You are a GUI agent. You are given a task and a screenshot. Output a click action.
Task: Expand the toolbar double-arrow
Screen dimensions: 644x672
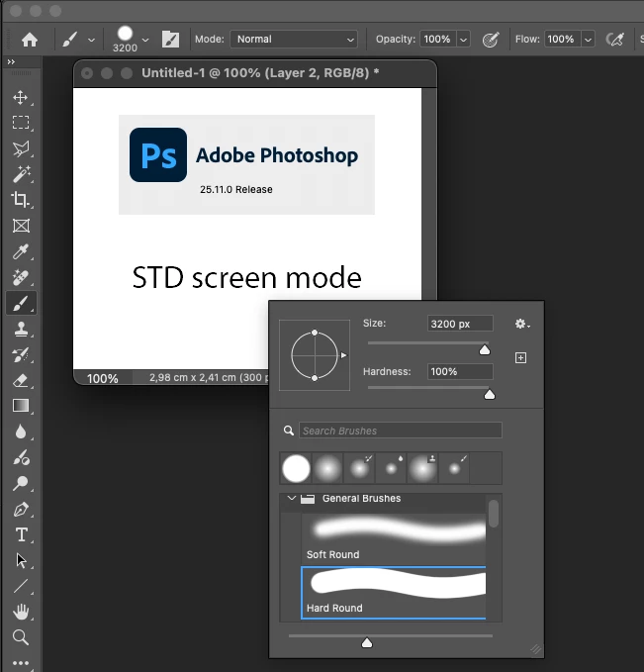click(11, 61)
